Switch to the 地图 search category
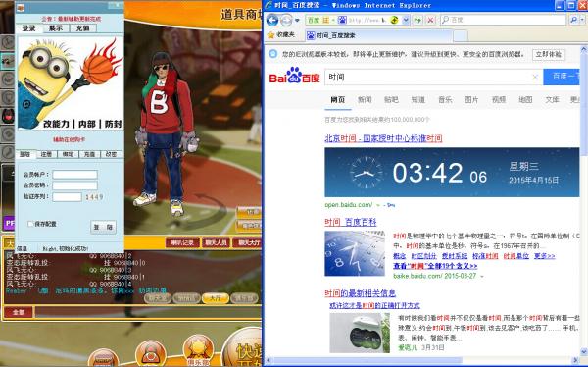Viewport: 588px width, 367px height. pos(525,99)
